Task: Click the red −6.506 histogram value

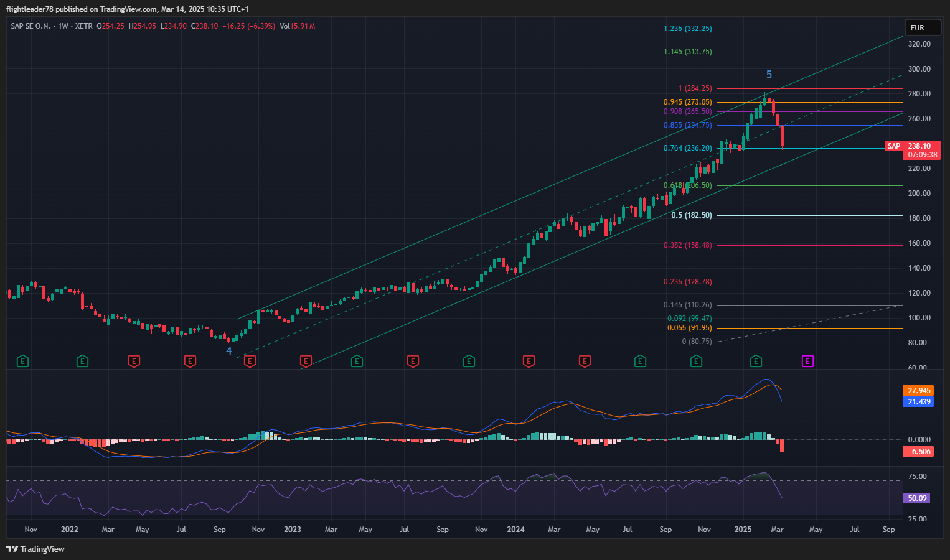Action: coord(919,452)
